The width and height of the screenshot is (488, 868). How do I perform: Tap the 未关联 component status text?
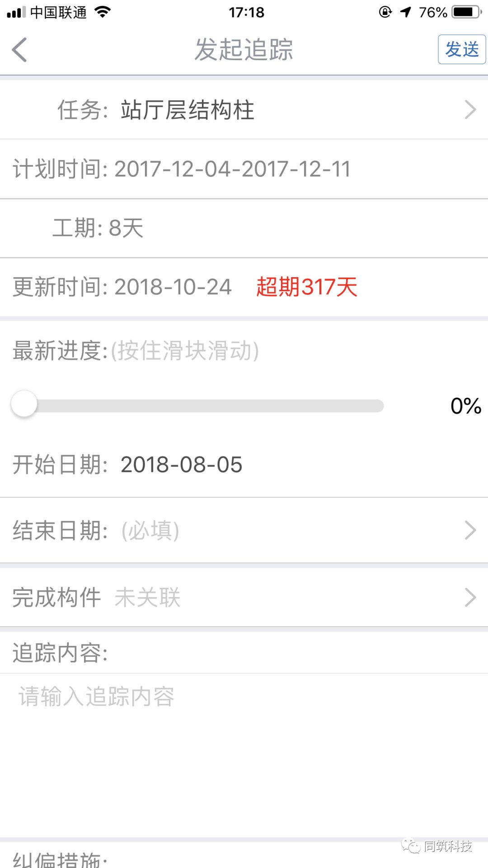click(x=147, y=598)
